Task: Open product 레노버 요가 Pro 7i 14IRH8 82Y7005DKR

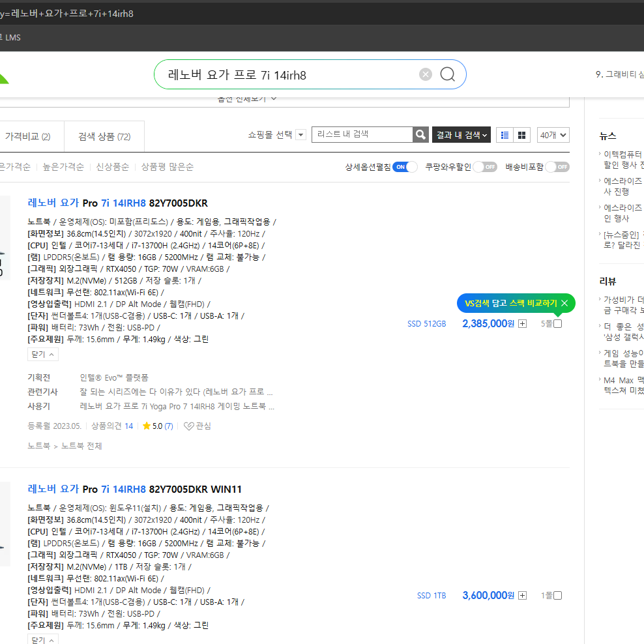Action: pyautogui.click(x=117, y=203)
